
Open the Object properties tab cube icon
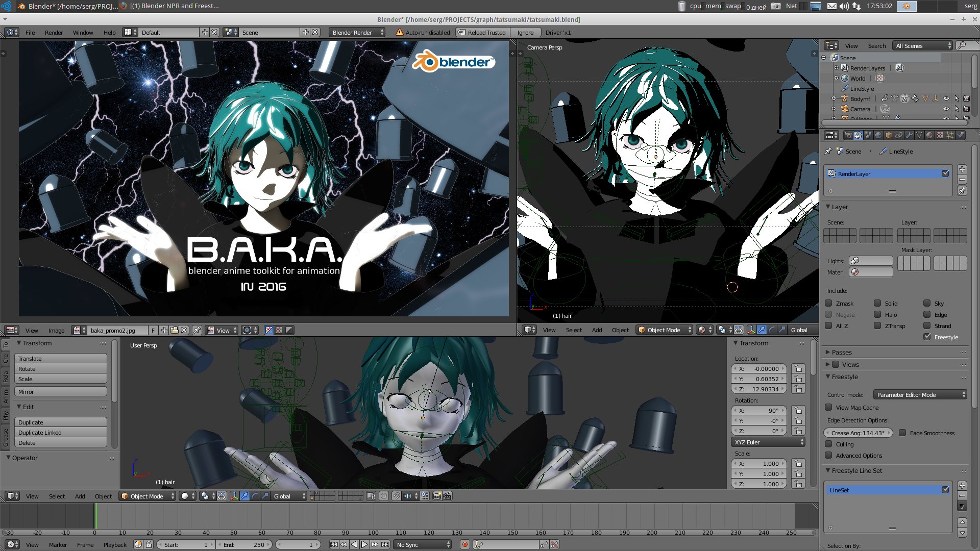click(889, 135)
